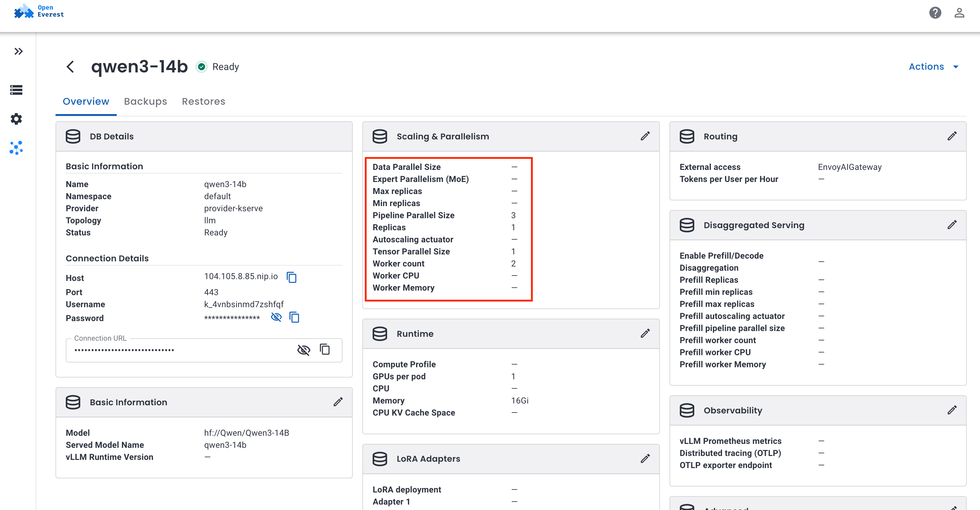Reveal the hidden Password
The height and width of the screenshot is (510, 980).
pyautogui.click(x=276, y=317)
